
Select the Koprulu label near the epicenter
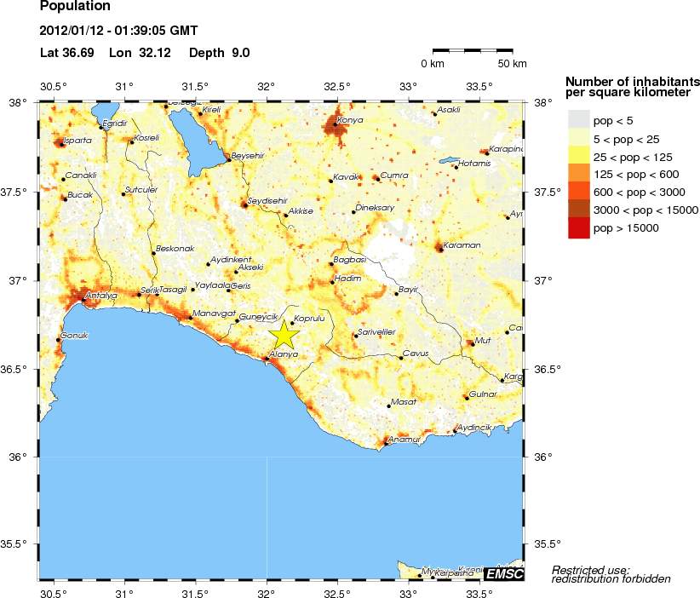coord(309,319)
